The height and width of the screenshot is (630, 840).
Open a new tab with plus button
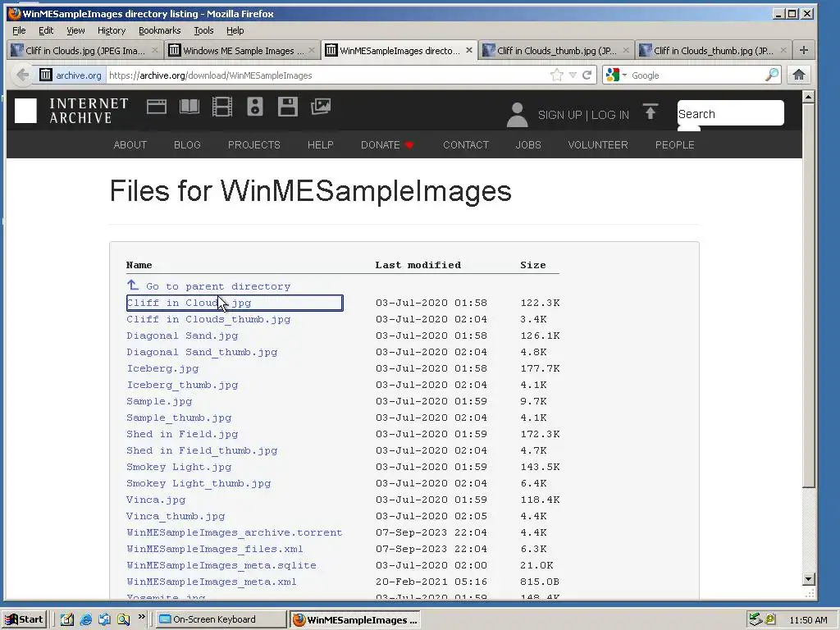tap(803, 50)
